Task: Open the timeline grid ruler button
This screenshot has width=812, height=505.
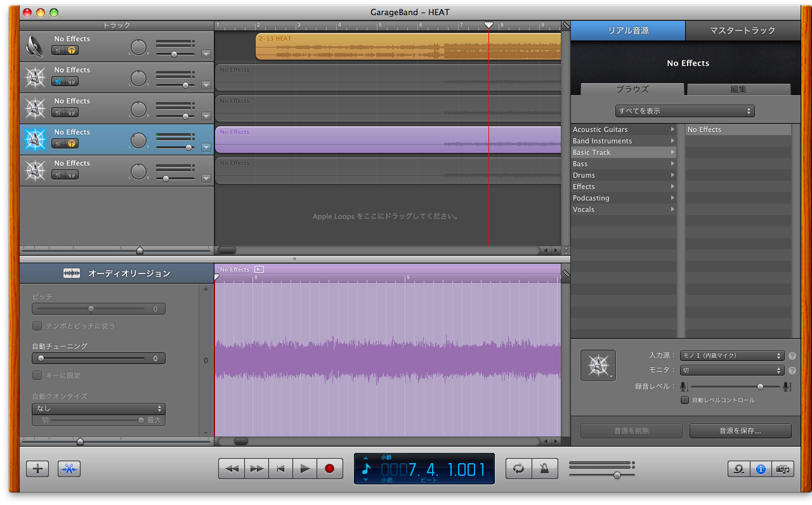Action: tap(566, 25)
